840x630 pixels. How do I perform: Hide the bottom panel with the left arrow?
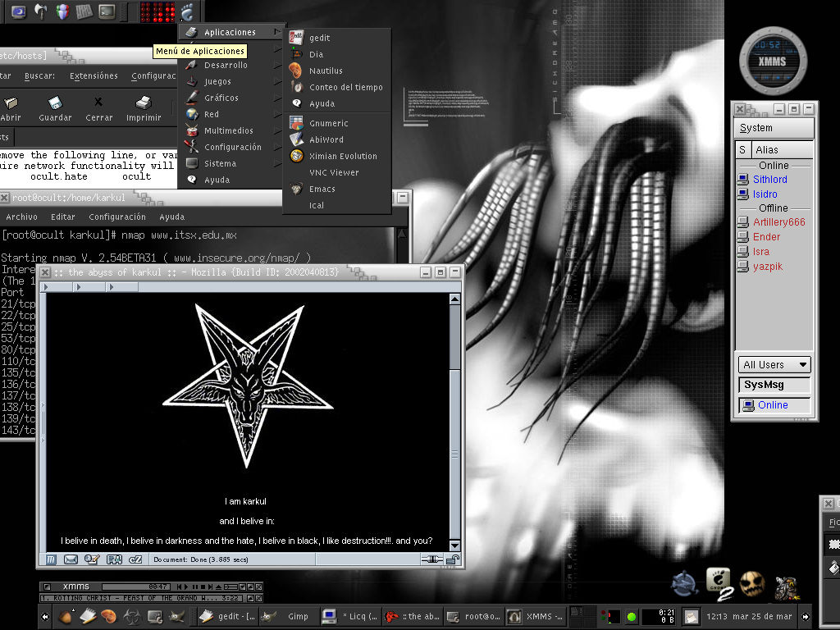coord(45,617)
